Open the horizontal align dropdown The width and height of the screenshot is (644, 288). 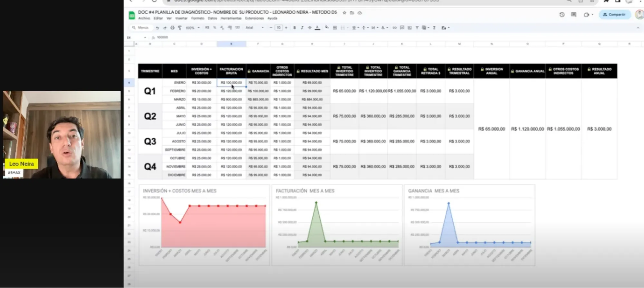(355, 28)
